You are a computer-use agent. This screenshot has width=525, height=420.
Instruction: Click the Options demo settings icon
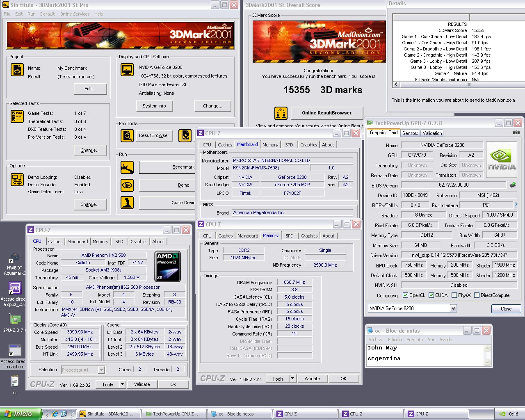[17, 180]
